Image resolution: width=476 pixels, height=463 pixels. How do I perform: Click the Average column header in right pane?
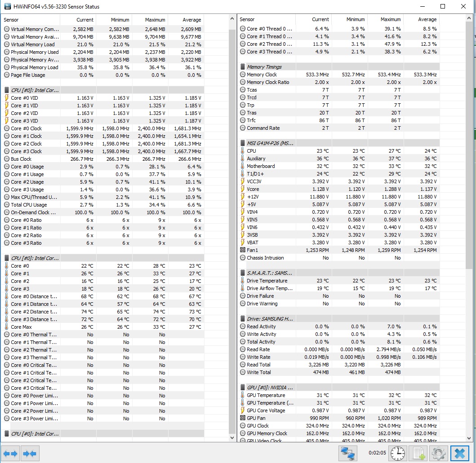(427, 19)
